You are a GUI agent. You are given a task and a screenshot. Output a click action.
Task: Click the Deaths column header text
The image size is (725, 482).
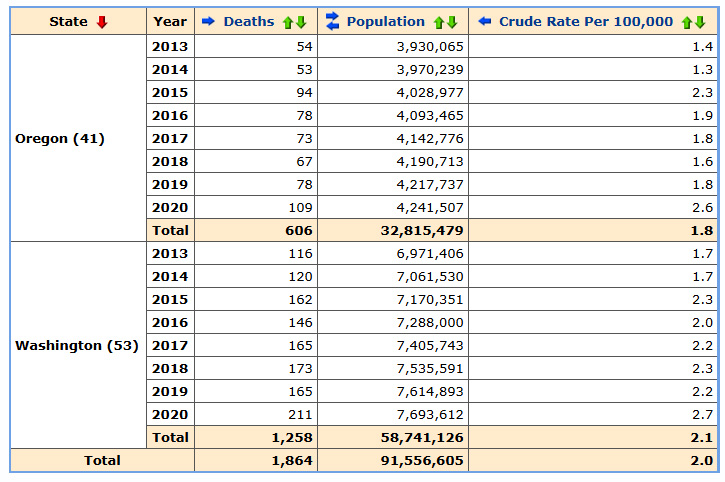tap(248, 22)
